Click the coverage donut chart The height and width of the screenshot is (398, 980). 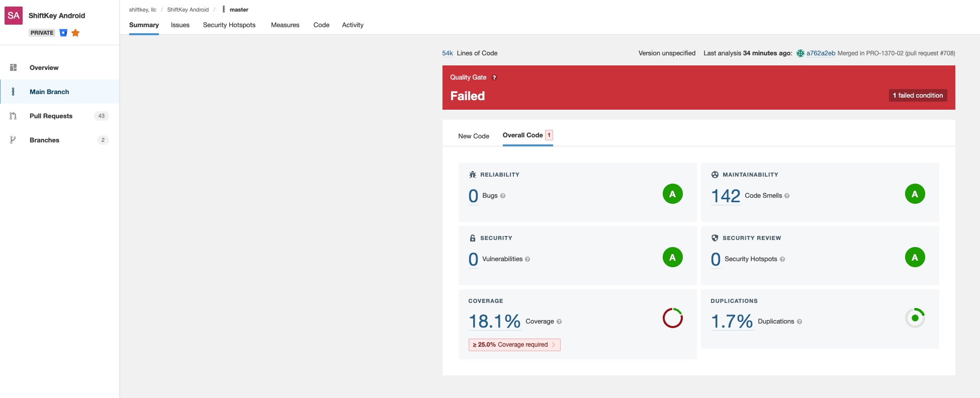pos(673,318)
